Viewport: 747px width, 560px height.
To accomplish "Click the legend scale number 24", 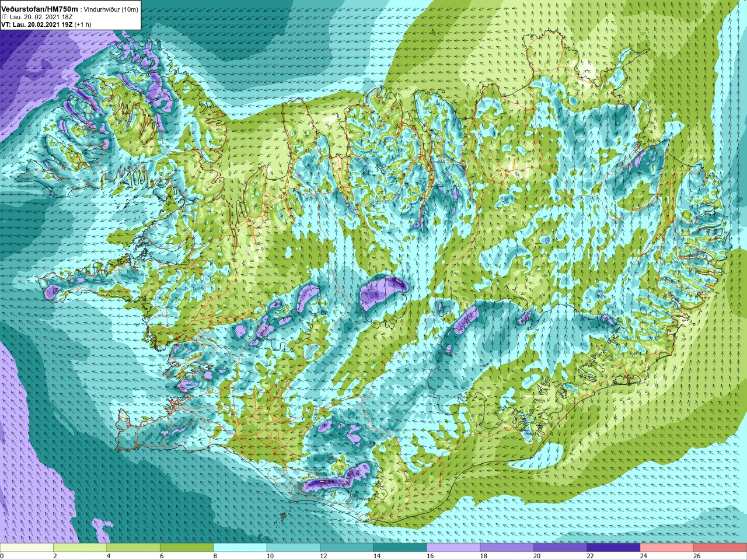I will [644, 556].
